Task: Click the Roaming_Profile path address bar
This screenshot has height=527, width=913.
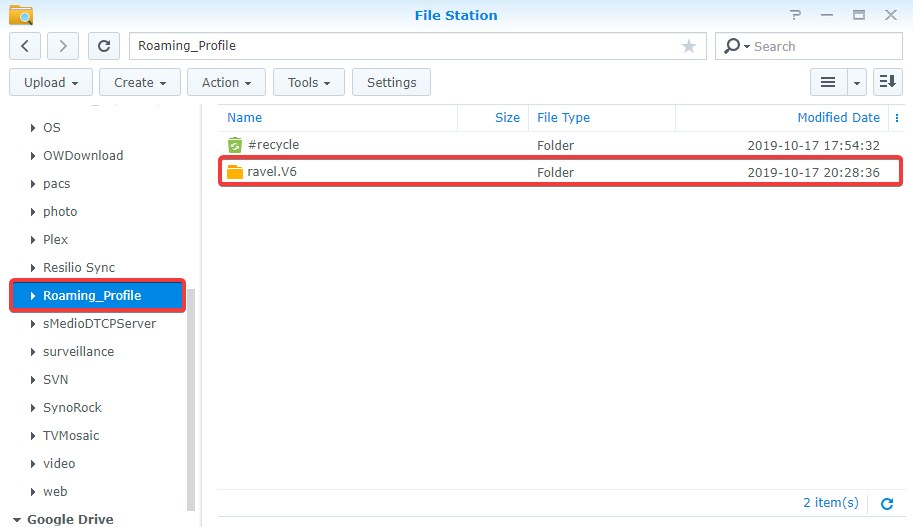Action: (x=417, y=46)
